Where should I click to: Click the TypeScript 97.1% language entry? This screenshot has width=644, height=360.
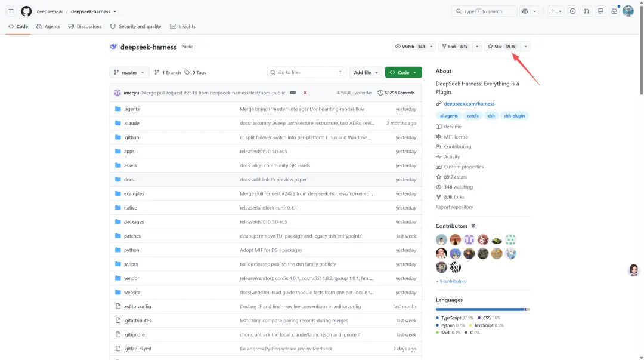point(454,318)
